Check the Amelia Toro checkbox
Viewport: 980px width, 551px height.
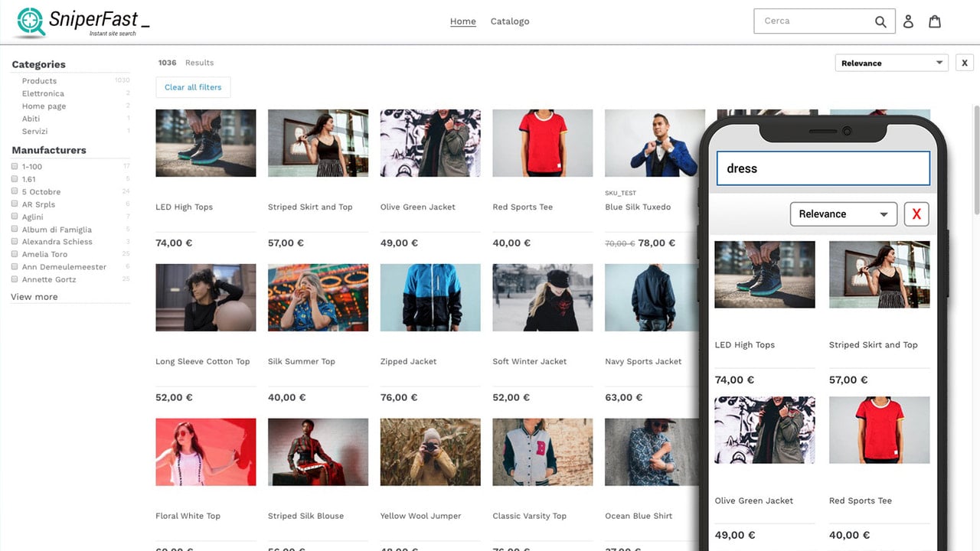pyautogui.click(x=15, y=254)
